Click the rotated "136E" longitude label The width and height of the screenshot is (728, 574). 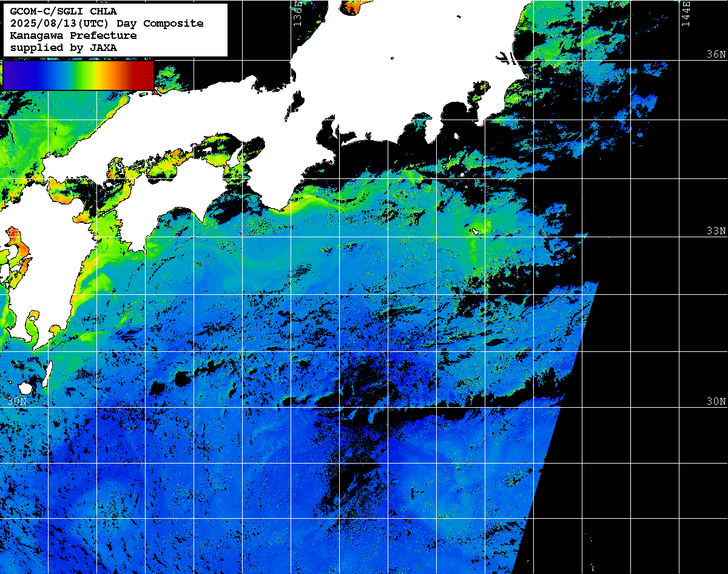pyautogui.click(x=297, y=13)
